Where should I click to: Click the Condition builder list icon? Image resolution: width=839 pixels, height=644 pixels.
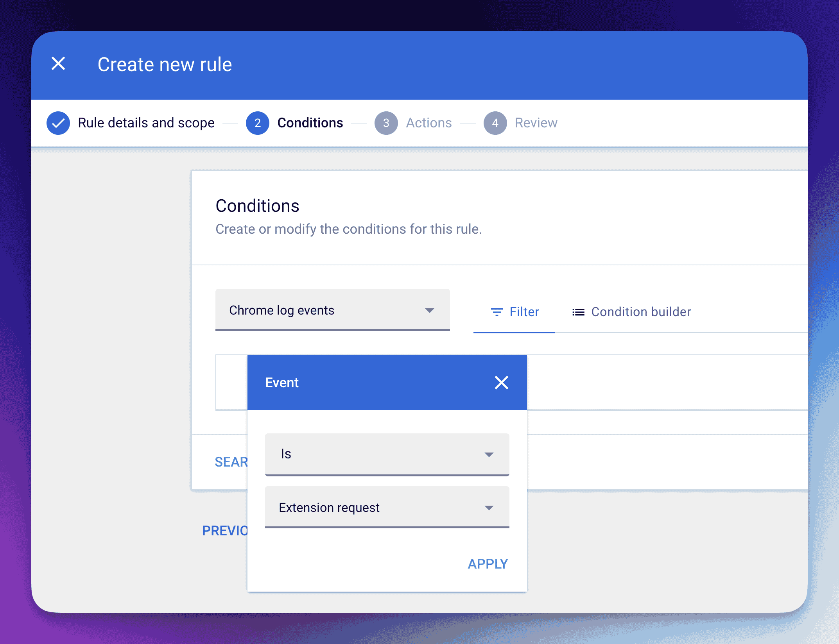(x=578, y=312)
